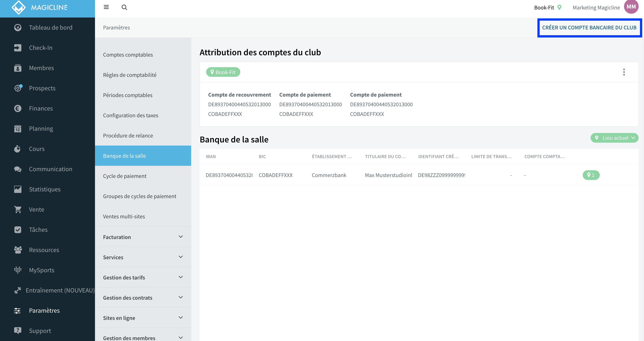
Task: Open the search magnifier icon
Action: pos(124,7)
